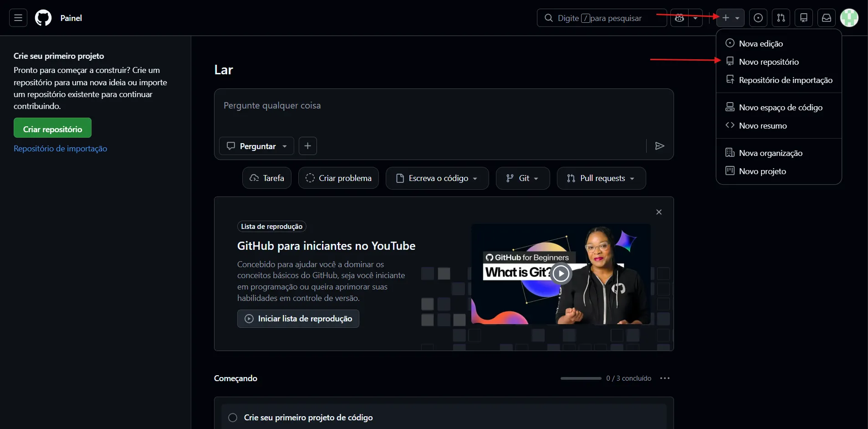The image size is (868, 429).
Task: Click the user profile avatar
Action: coord(849,18)
